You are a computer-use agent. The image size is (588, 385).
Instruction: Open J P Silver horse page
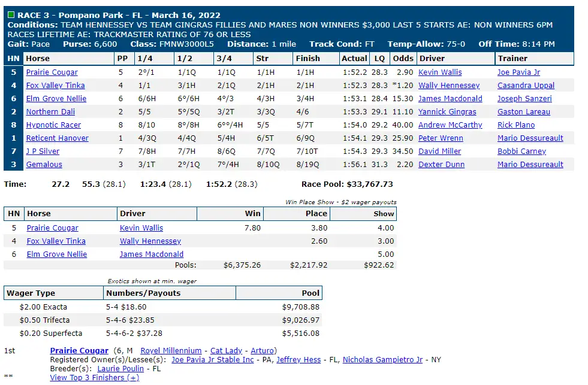click(43, 151)
